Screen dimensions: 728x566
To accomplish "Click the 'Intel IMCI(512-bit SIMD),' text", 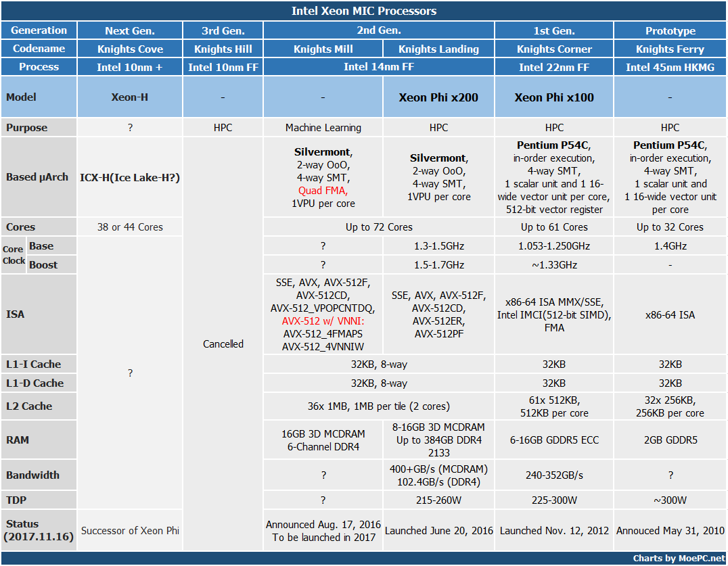I will point(554,315).
